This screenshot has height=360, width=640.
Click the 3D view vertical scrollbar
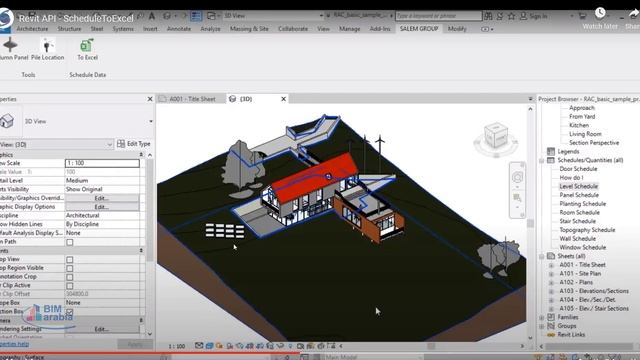click(x=530, y=223)
